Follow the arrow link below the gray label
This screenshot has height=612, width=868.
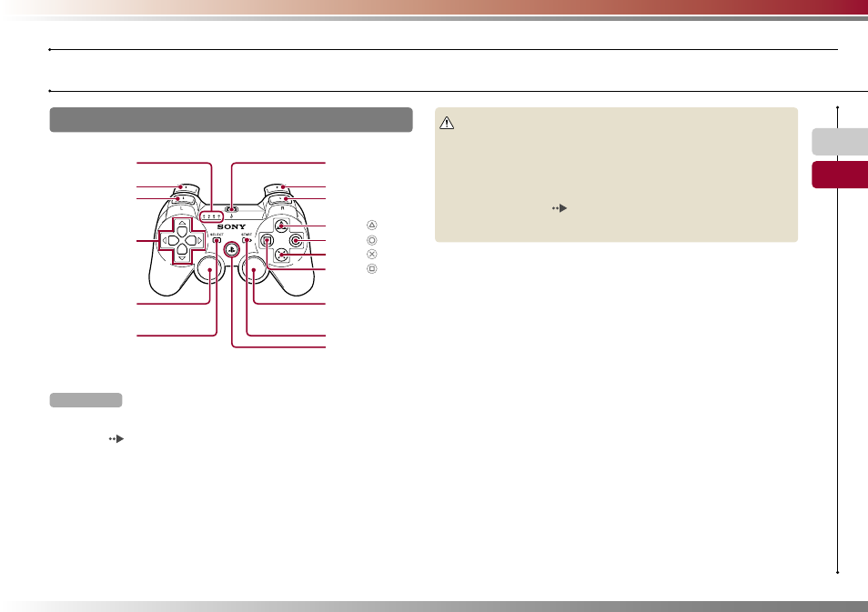tap(116, 439)
